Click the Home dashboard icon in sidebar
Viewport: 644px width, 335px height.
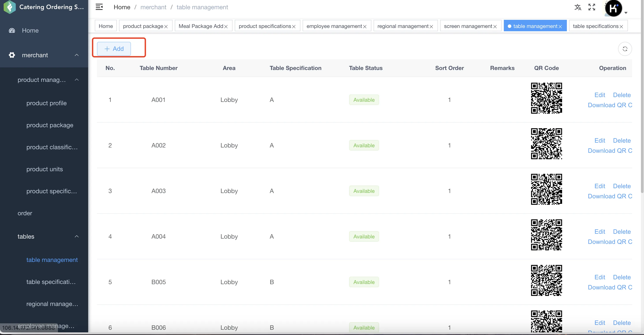(x=12, y=30)
